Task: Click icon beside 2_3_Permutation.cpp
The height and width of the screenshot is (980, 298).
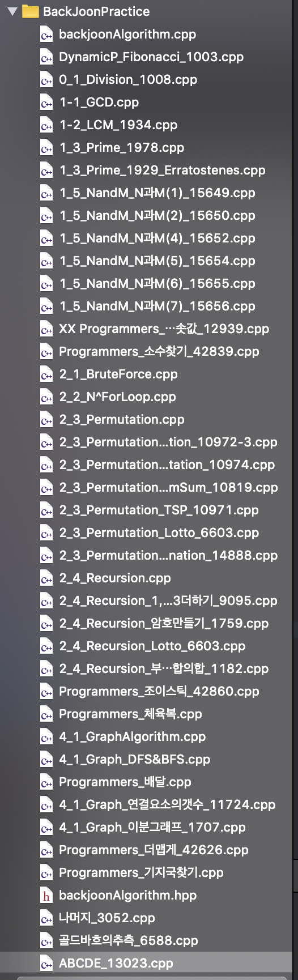Action: [x=46, y=420]
